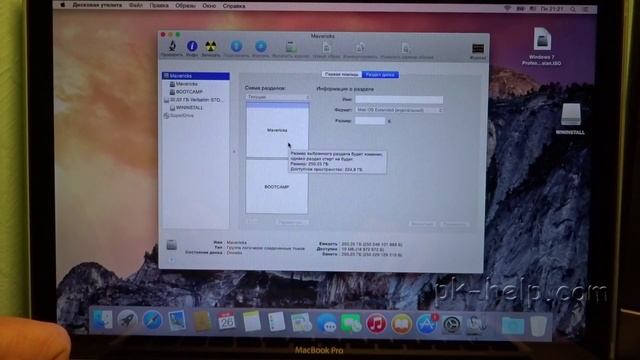
Task: Open the Окно menu
Action: [209, 6]
